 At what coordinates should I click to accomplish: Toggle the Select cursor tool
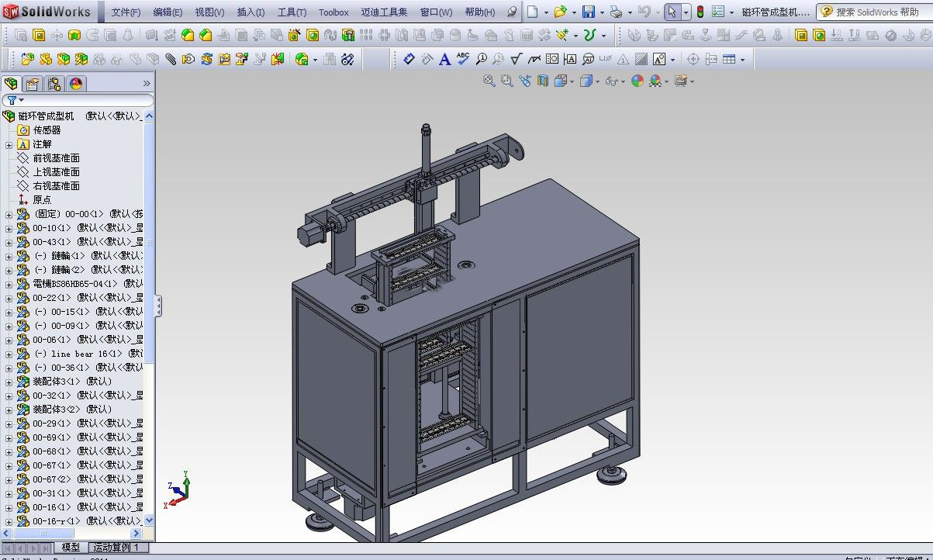coord(672,12)
